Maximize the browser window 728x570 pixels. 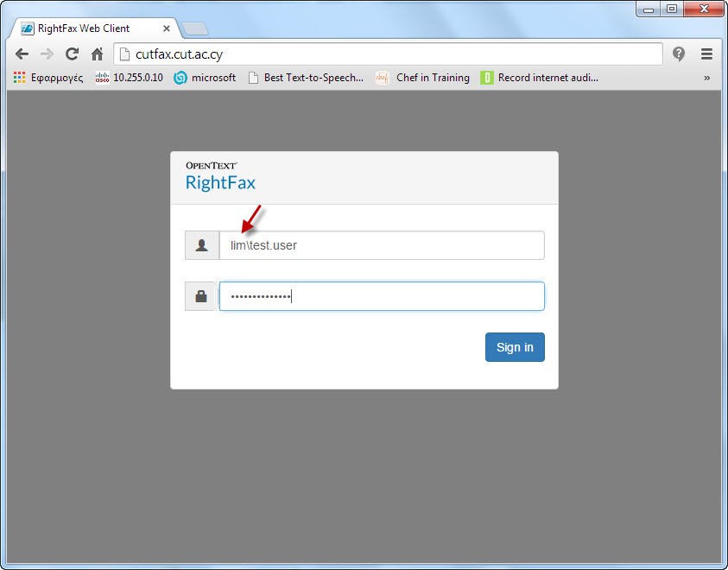(671, 9)
